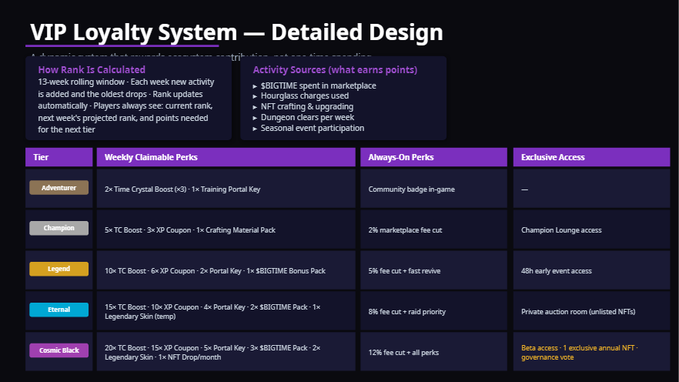679x382 pixels.
Task: Click the Always-On Perks column header
Action: (x=433, y=157)
